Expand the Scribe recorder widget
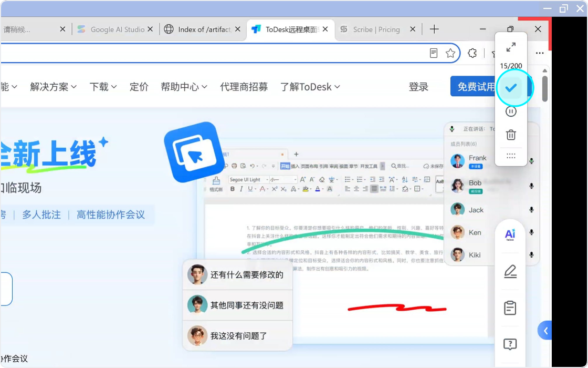 pyautogui.click(x=511, y=47)
